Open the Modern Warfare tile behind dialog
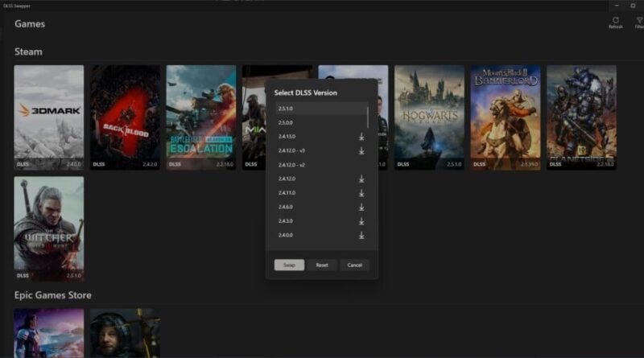The height and width of the screenshot is (358, 644). 254,117
